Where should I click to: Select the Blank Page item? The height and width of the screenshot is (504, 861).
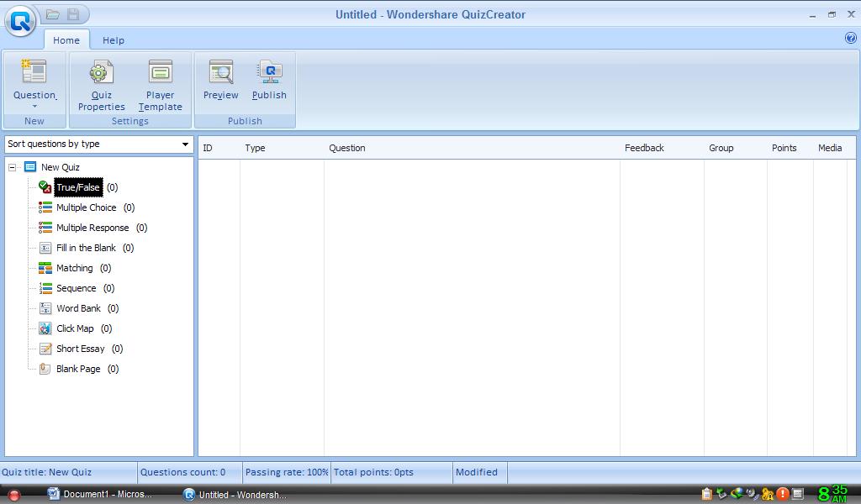click(x=78, y=369)
